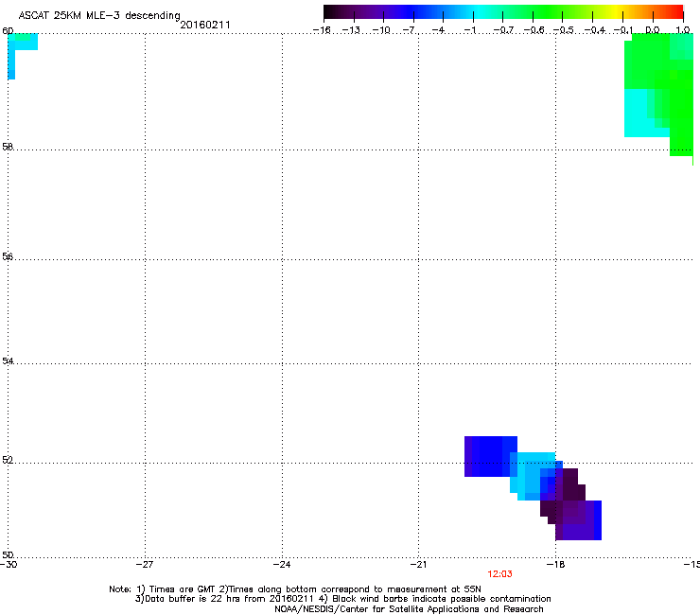Image resolution: width=700 pixels, height=615 pixels.
Task: Click the latitude label 56
Action: pyautogui.click(x=8, y=256)
